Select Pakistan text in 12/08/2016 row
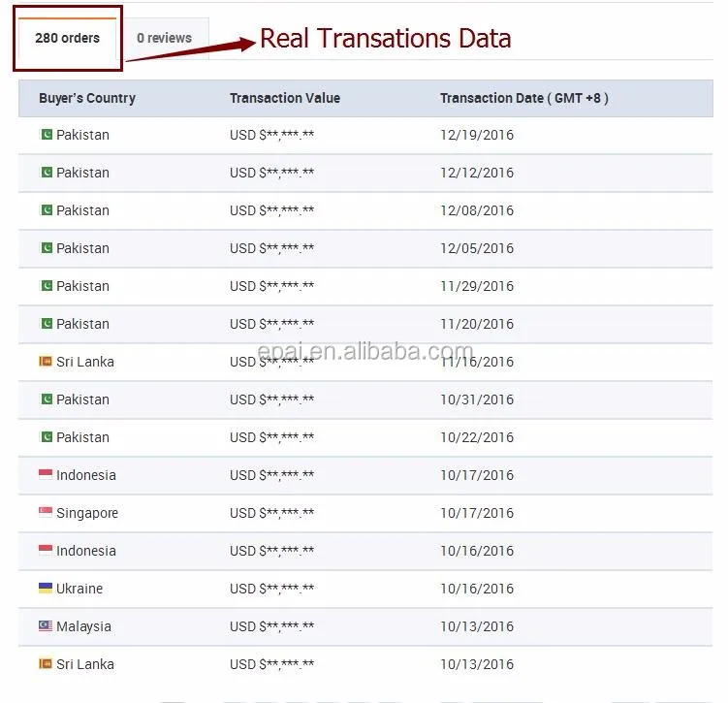 82,210
